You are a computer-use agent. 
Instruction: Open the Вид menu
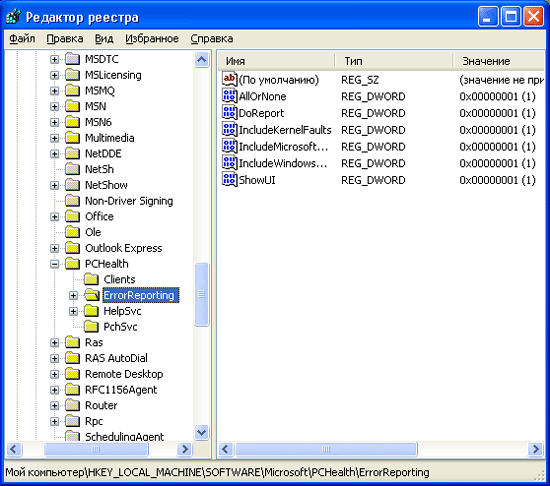[104, 38]
